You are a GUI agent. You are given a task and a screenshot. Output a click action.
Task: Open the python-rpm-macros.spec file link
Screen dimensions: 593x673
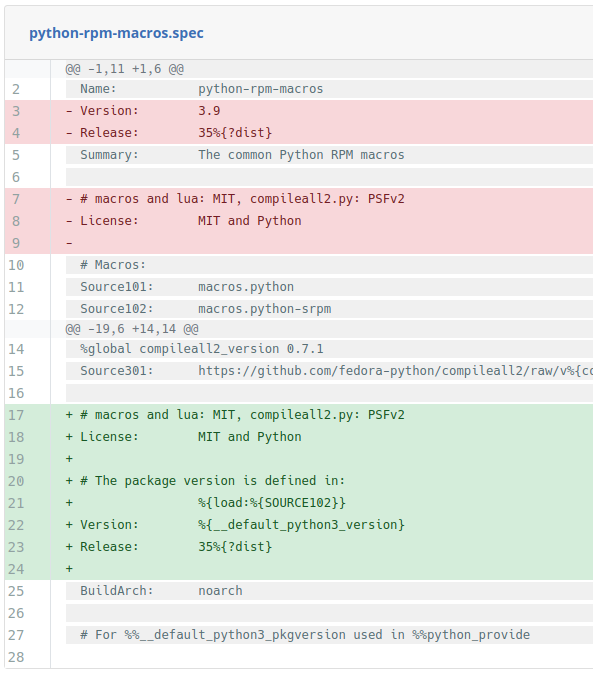[x=116, y=33]
